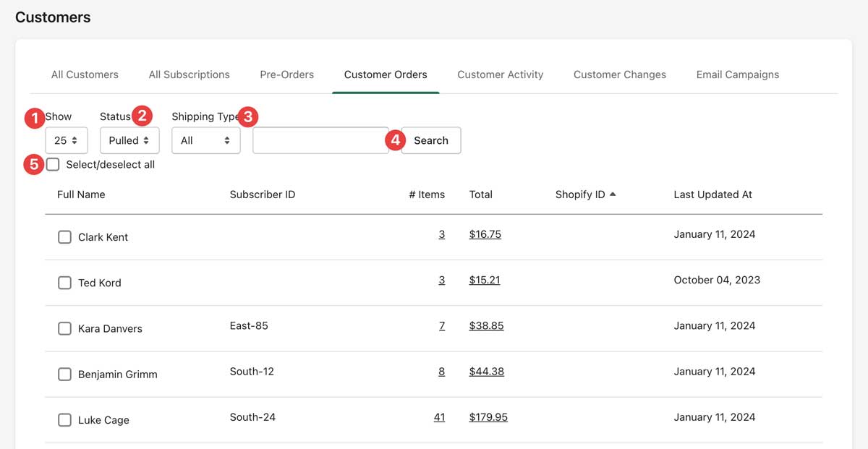Open the Customer Activity tab
The height and width of the screenshot is (449, 868).
[500, 74]
